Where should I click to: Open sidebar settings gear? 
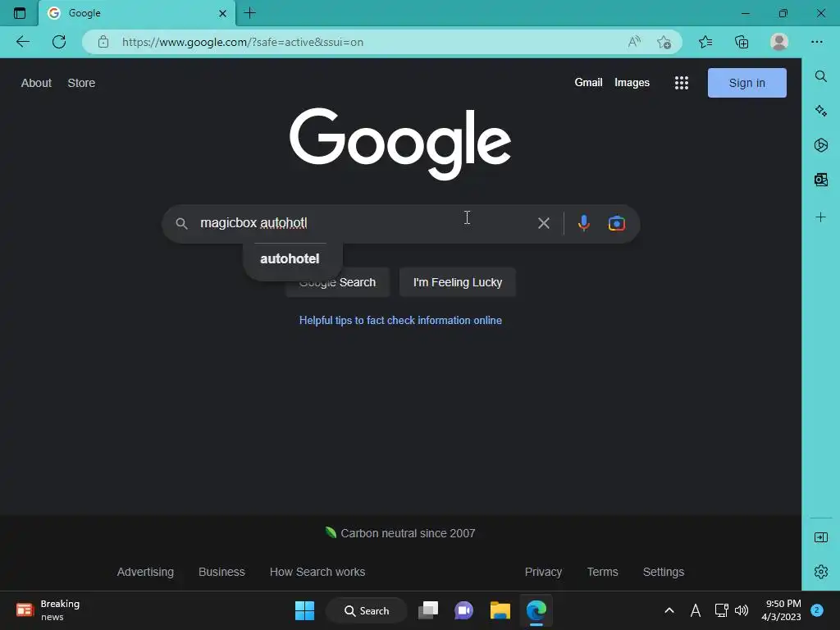click(820, 572)
